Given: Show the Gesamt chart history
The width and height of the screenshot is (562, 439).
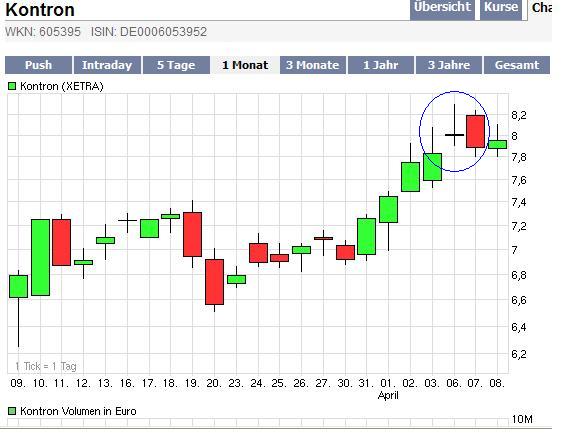Looking at the screenshot, I should point(517,65).
